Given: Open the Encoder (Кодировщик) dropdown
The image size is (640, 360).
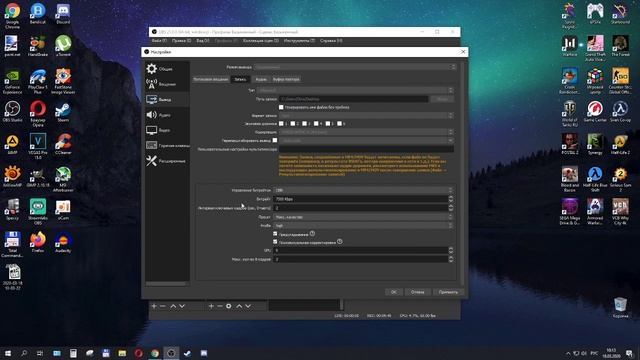Looking at the screenshot, I should click(x=366, y=132).
